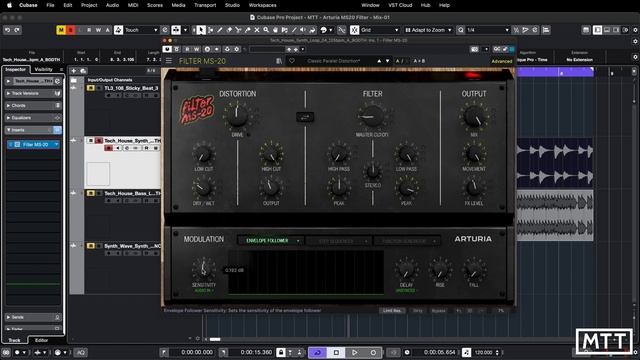Favorite the preset with the heart icon
Viewport: 640px width, 360px height.
tap(292, 61)
